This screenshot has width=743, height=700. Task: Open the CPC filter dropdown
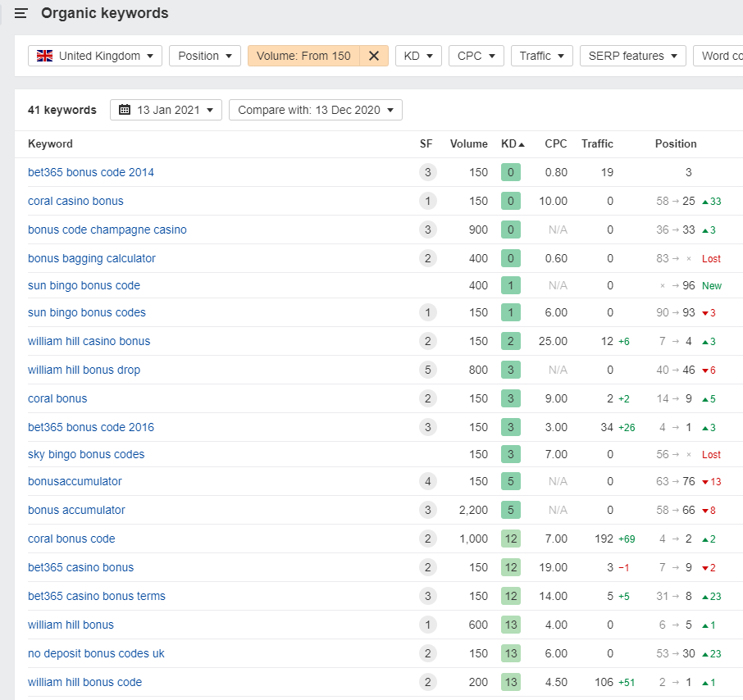[x=476, y=56]
